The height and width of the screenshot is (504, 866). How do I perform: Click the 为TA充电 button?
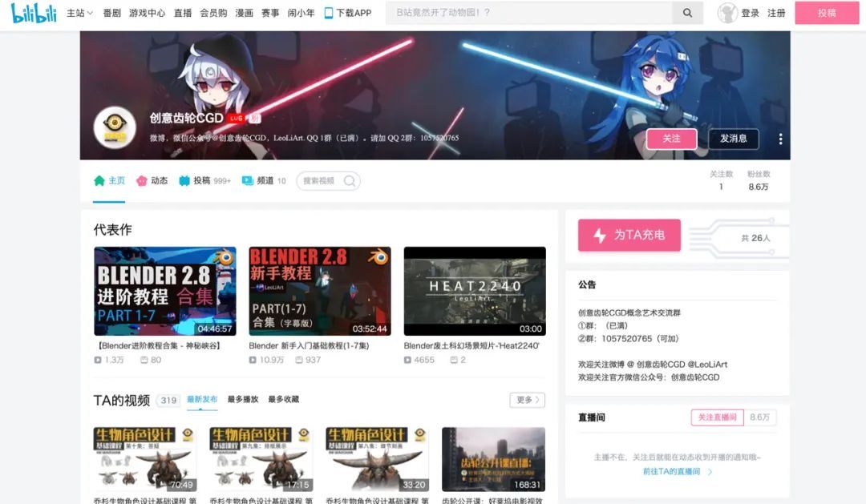click(629, 235)
